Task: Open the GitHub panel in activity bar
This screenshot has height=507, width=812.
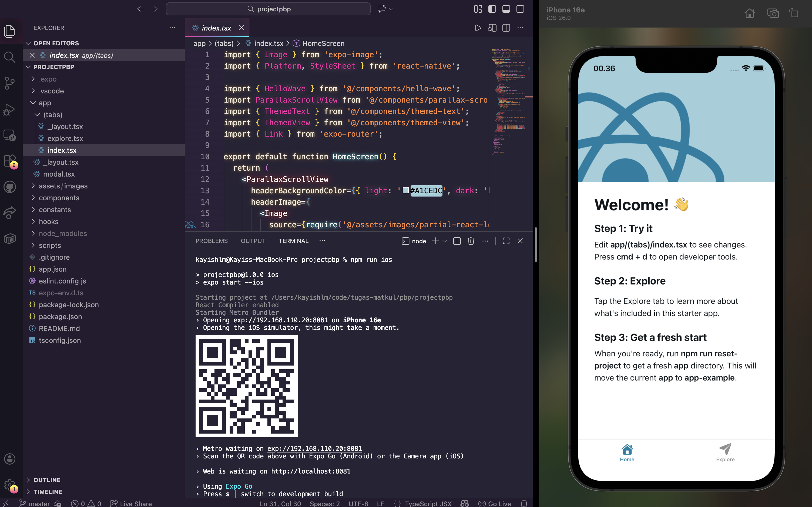Action: [9, 187]
